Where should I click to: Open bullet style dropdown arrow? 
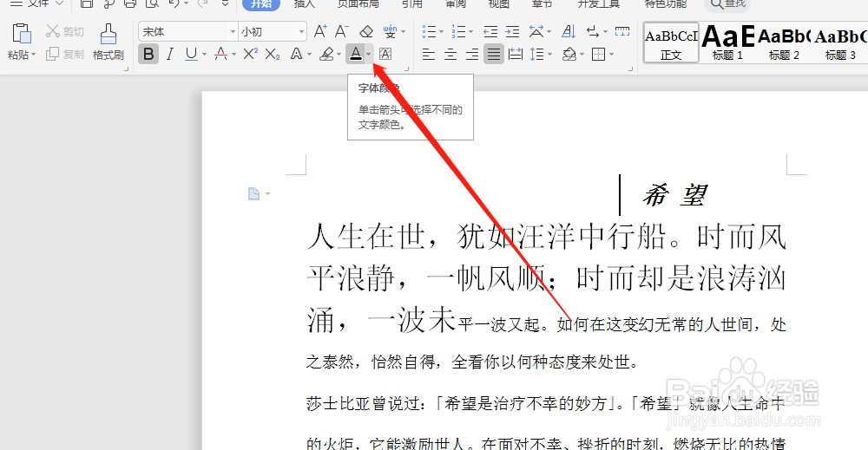pyautogui.click(x=441, y=31)
